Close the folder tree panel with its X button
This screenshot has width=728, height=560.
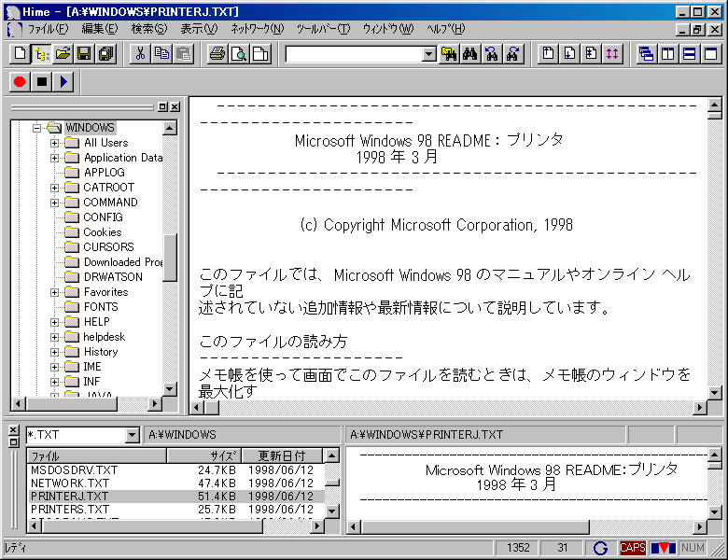tap(175, 106)
